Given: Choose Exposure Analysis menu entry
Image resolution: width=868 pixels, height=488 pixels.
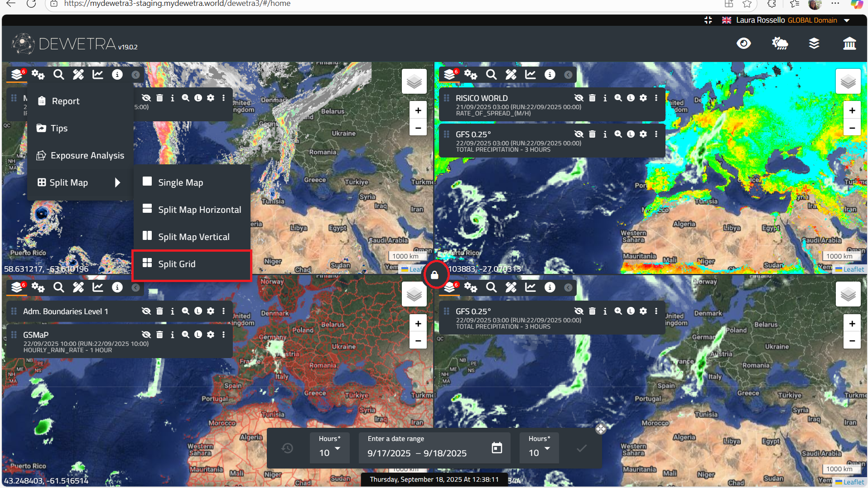Looking at the screenshot, I should (87, 155).
